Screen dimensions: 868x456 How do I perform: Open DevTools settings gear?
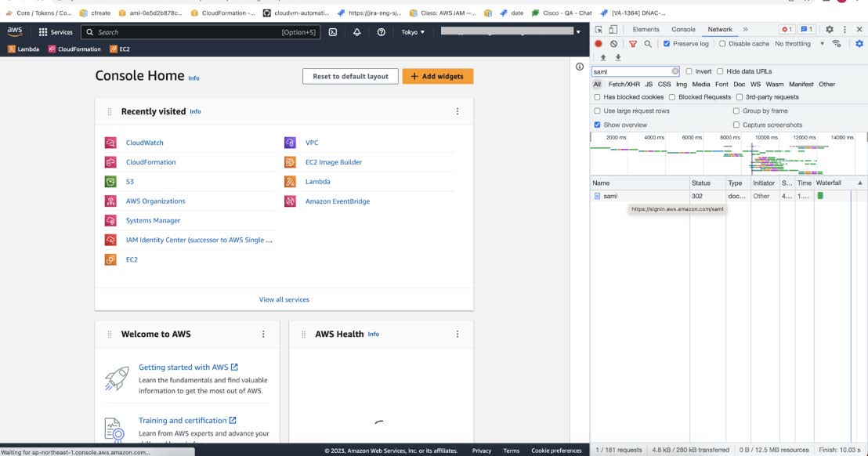click(830, 29)
